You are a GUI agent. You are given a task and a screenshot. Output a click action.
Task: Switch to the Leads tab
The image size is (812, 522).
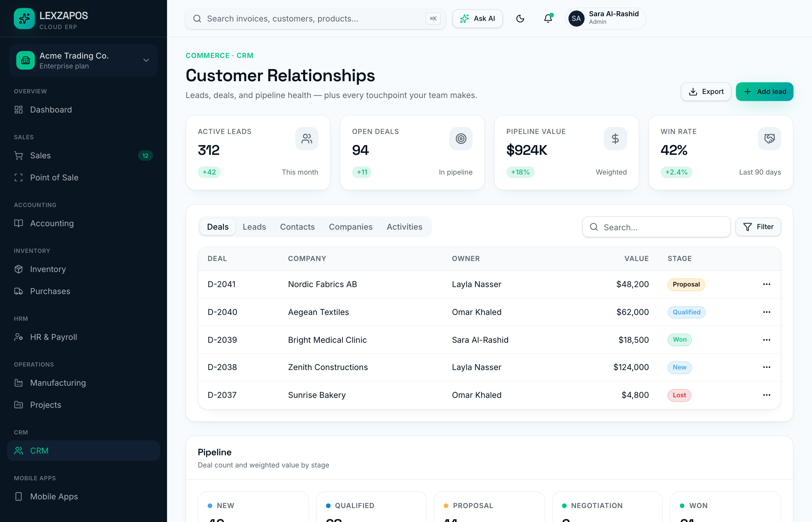254,227
